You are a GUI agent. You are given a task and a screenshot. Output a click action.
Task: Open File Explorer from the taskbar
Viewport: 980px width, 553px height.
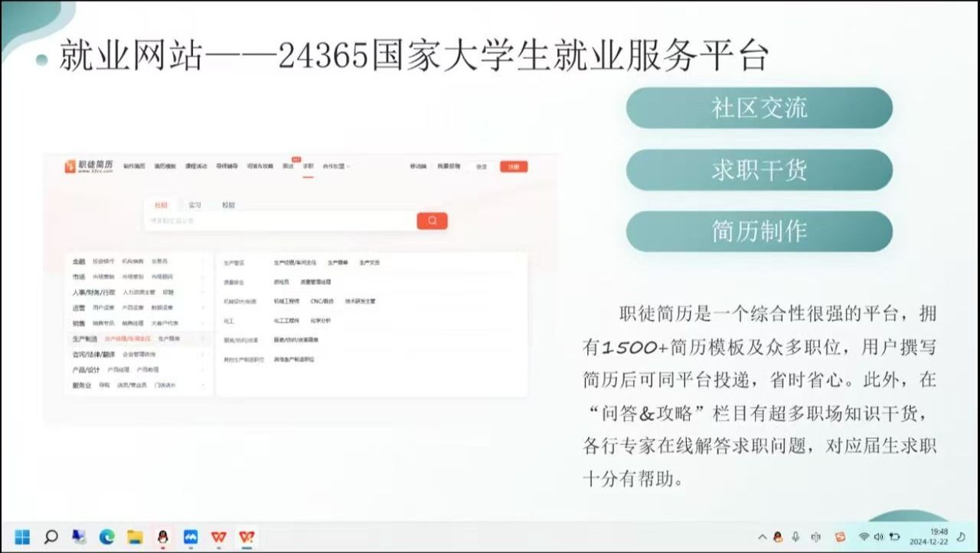tap(135, 537)
